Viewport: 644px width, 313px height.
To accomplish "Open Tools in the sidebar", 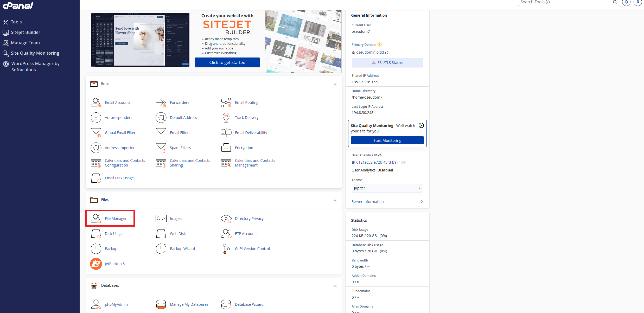I will point(16,22).
